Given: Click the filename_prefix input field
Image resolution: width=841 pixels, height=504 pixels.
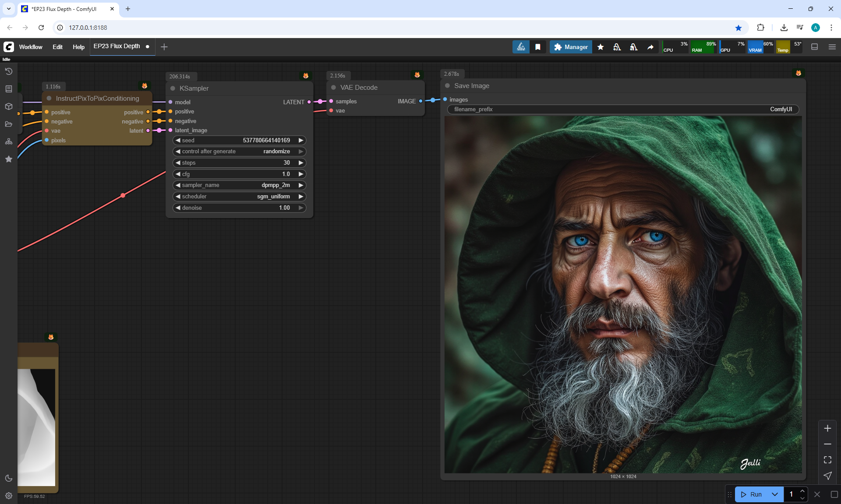Looking at the screenshot, I should coord(622,109).
